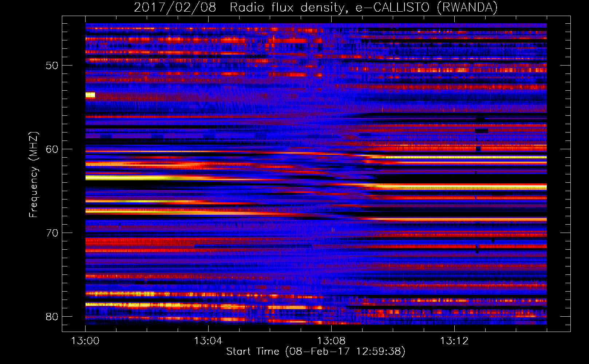Click the 50 frequency tick label
The height and width of the screenshot is (364, 589).
(x=52, y=66)
